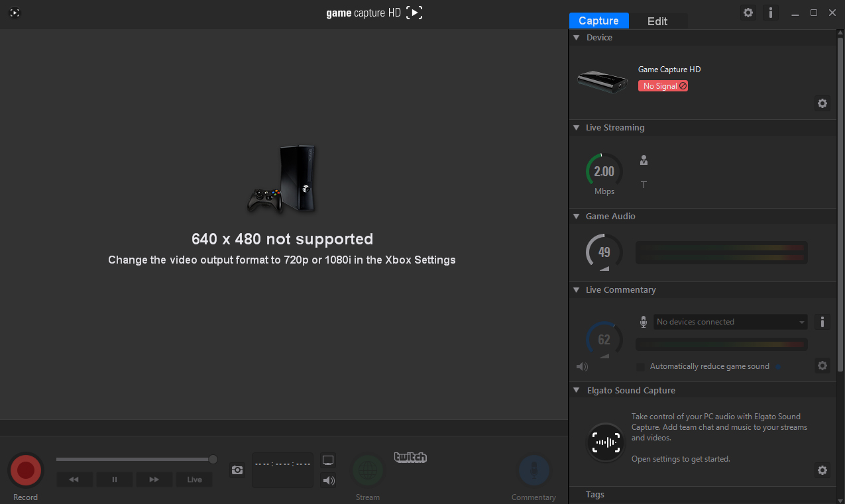Screen dimensions: 845x504
Task: Collapse the Live Streaming section
Action: click(577, 128)
